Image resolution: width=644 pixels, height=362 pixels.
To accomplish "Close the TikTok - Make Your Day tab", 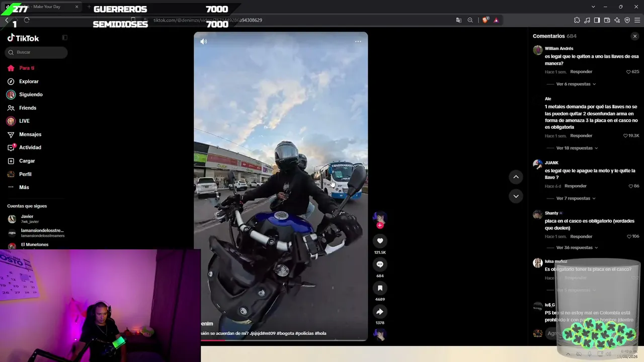I will click(x=77, y=7).
